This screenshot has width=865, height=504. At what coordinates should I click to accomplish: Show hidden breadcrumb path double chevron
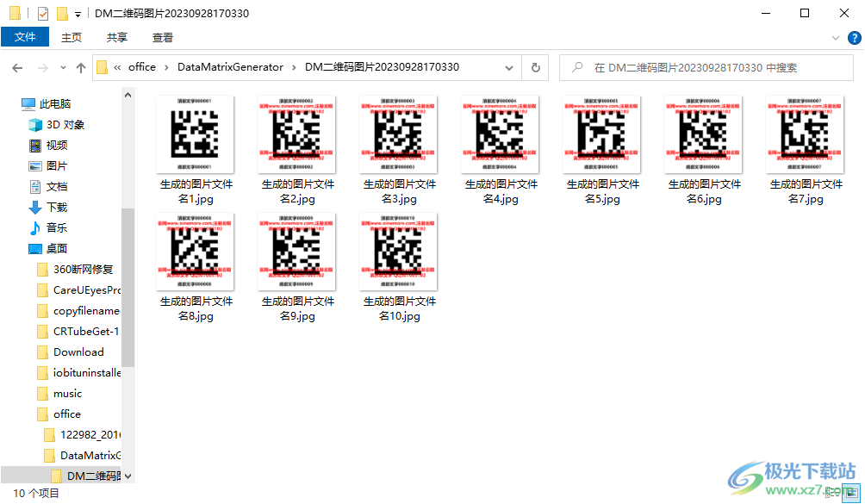pos(117,67)
